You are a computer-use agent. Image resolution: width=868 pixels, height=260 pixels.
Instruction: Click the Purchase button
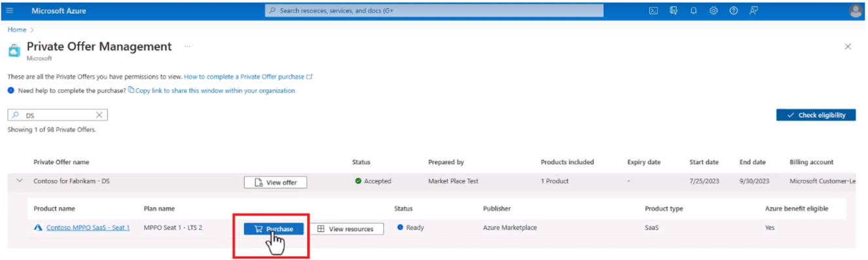[273, 229]
